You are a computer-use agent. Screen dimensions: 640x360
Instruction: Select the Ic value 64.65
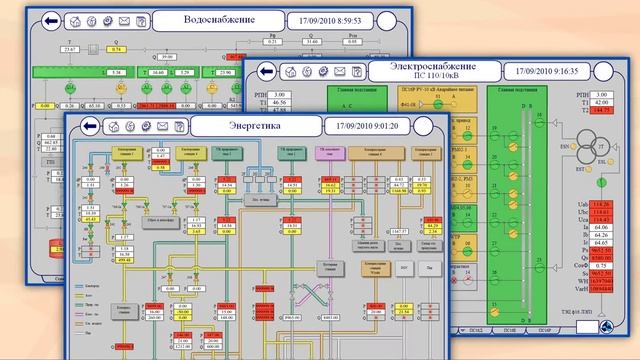point(602,242)
